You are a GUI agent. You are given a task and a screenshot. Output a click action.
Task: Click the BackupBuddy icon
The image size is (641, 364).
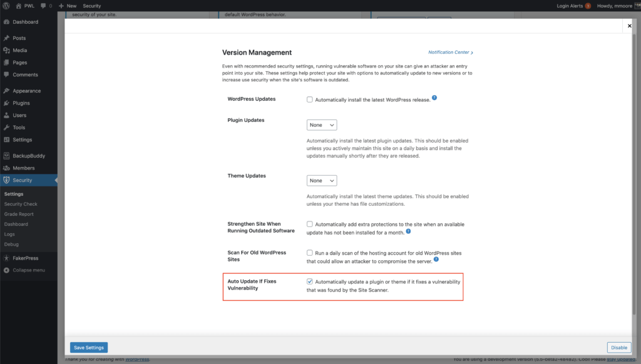pyautogui.click(x=6, y=156)
